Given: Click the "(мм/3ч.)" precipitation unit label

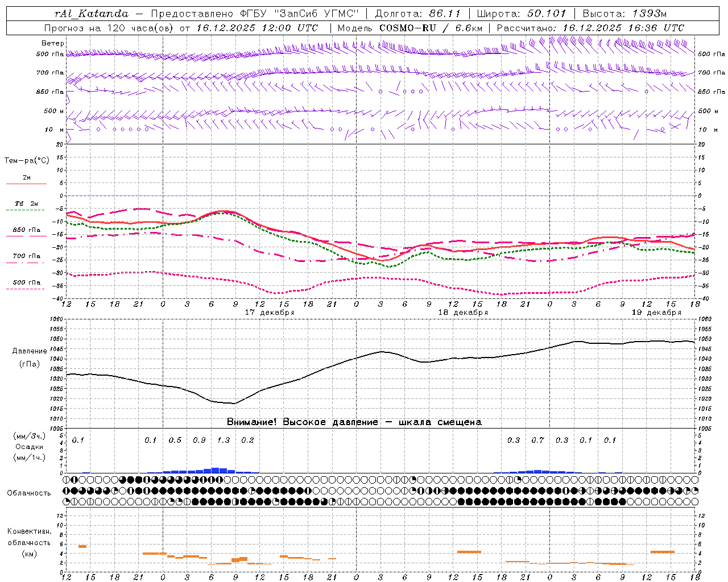Looking at the screenshot, I should pyautogui.click(x=29, y=436).
